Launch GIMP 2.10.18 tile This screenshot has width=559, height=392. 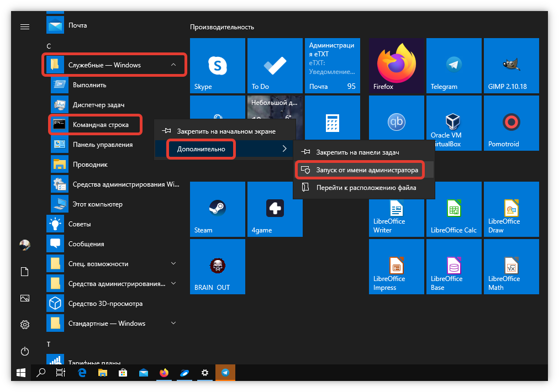tap(511, 66)
